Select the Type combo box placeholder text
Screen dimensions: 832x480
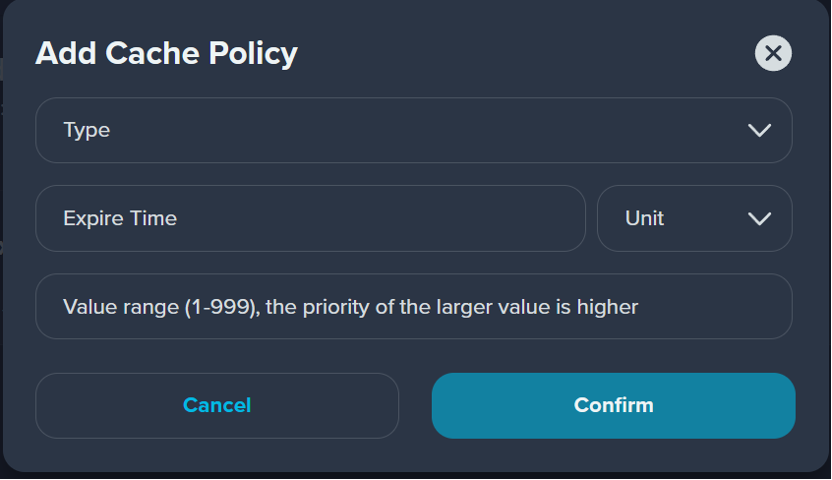pyautogui.click(x=86, y=130)
